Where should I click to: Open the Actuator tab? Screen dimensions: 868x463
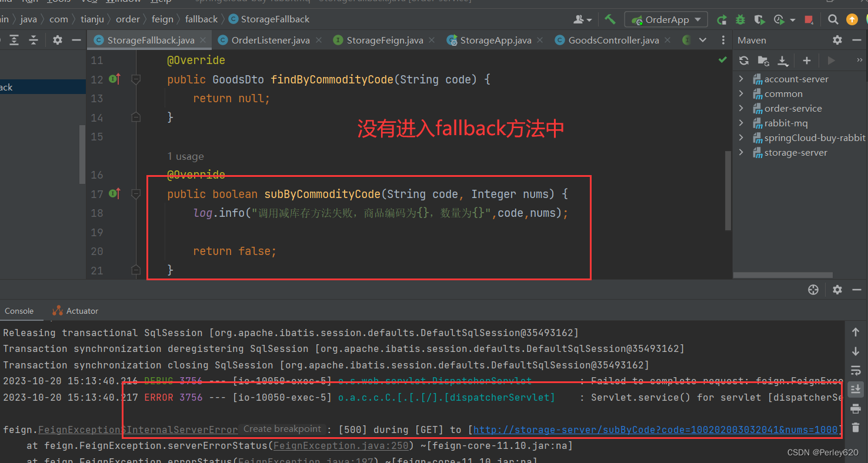coord(75,311)
